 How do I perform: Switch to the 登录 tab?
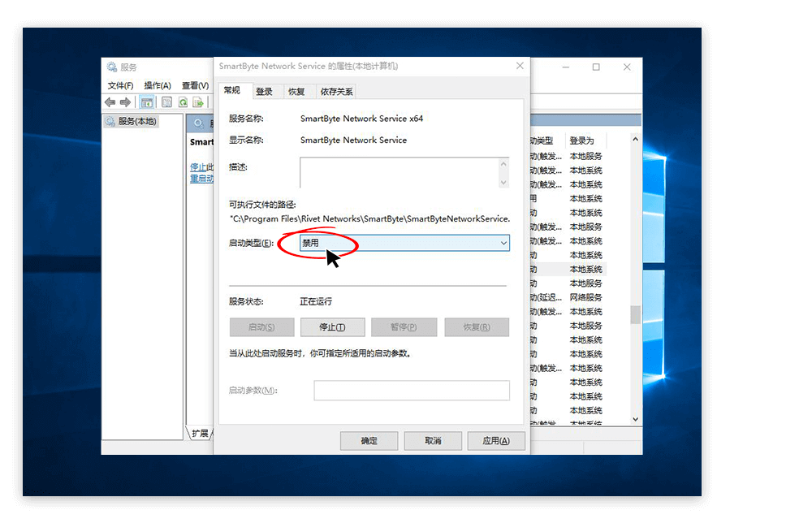[x=266, y=91]
